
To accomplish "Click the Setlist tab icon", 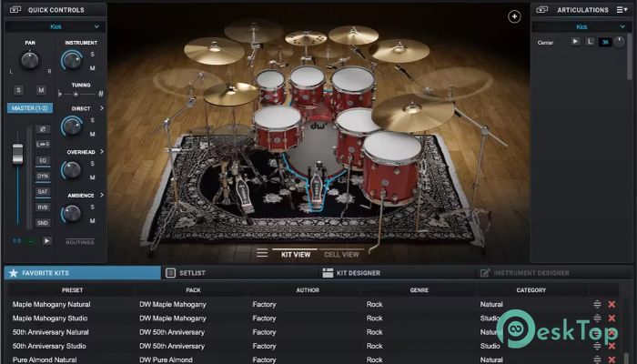I will [x=171, y=273].
